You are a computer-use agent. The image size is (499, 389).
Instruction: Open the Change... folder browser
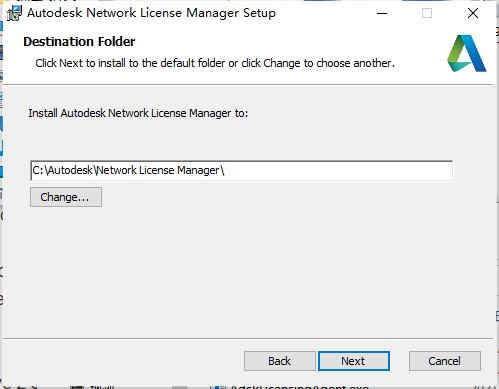[x=66, y=197]
